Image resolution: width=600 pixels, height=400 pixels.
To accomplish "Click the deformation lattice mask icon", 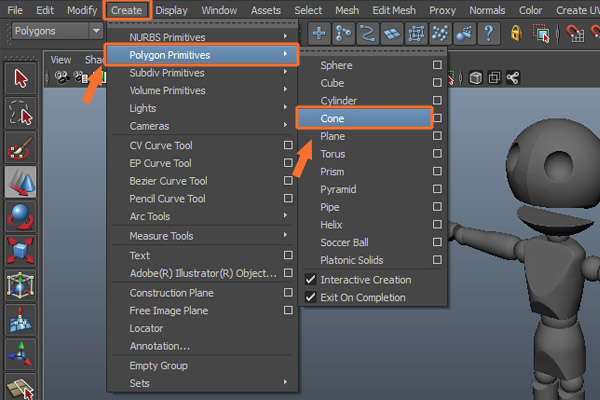I will click(x=416, y=33).
